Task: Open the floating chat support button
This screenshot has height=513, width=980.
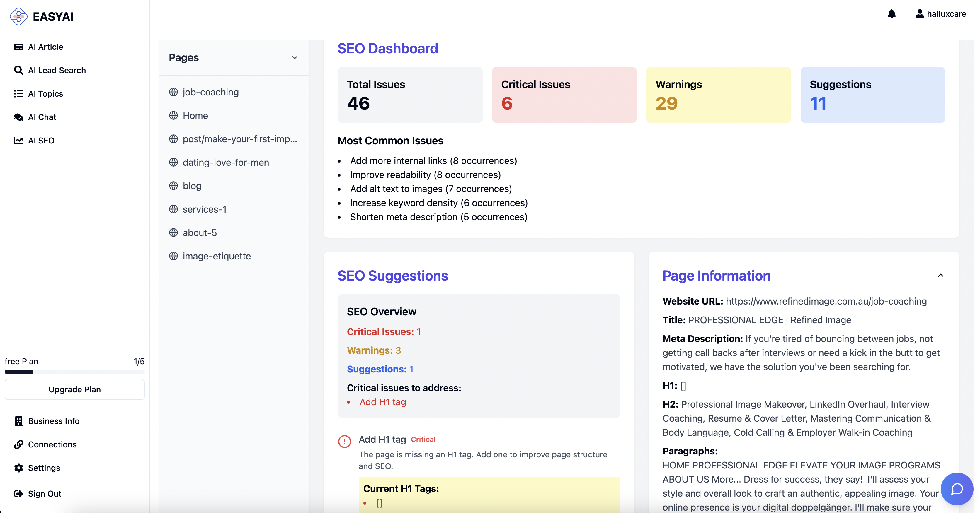Action: click(x=957, y=489)
